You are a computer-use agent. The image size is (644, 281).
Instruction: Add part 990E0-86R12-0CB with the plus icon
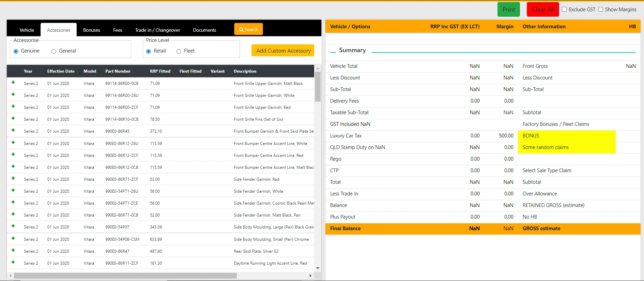click(x=13, y=166)
